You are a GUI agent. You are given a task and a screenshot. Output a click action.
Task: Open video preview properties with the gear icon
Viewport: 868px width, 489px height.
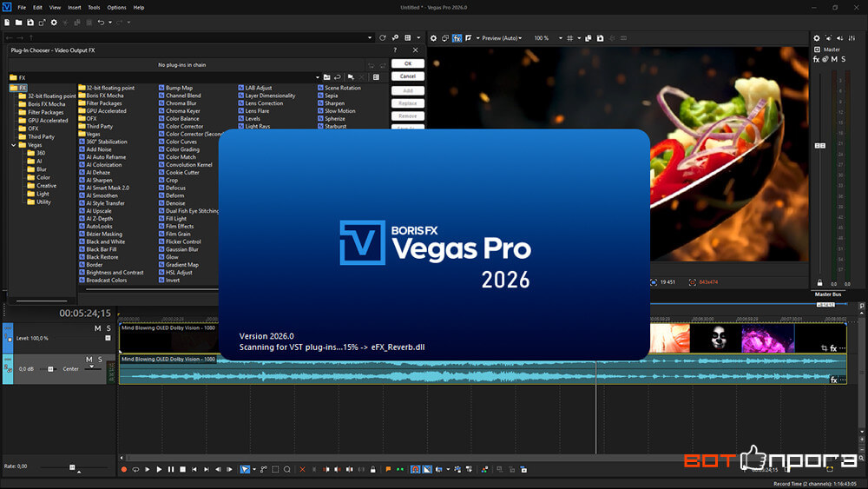pyautogui.click(x=433, y=38)
